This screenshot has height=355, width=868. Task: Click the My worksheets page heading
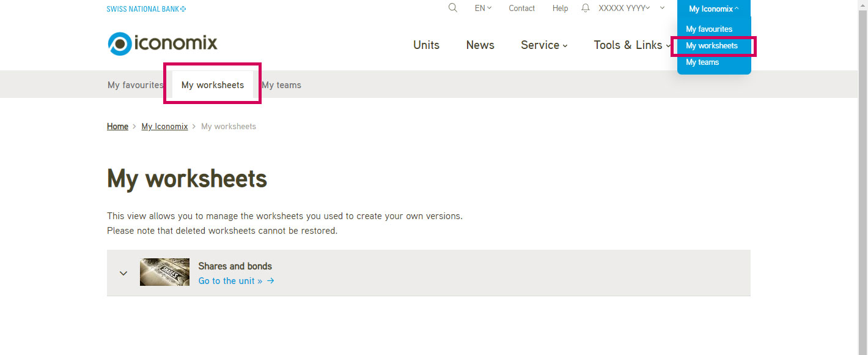click(x=187, y=179)
